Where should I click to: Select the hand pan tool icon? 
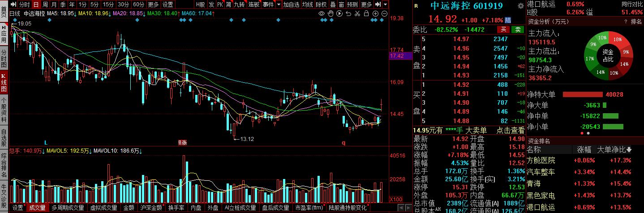(330, 13)
